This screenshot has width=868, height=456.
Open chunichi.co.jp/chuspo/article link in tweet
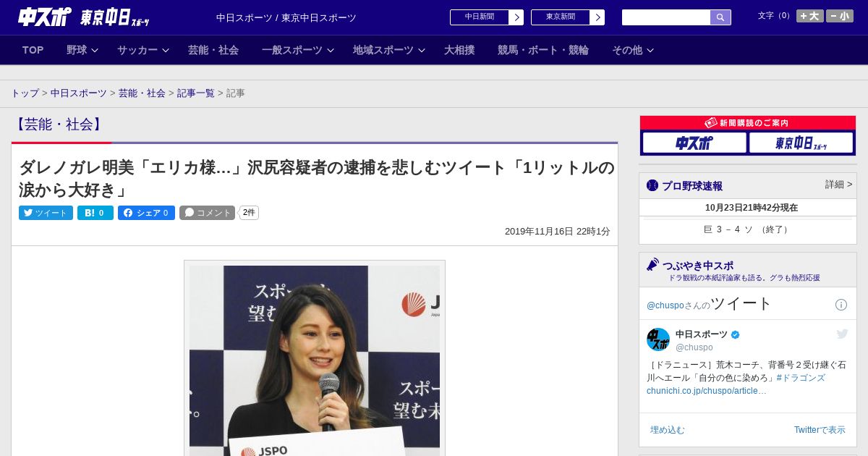coord(707,391)
